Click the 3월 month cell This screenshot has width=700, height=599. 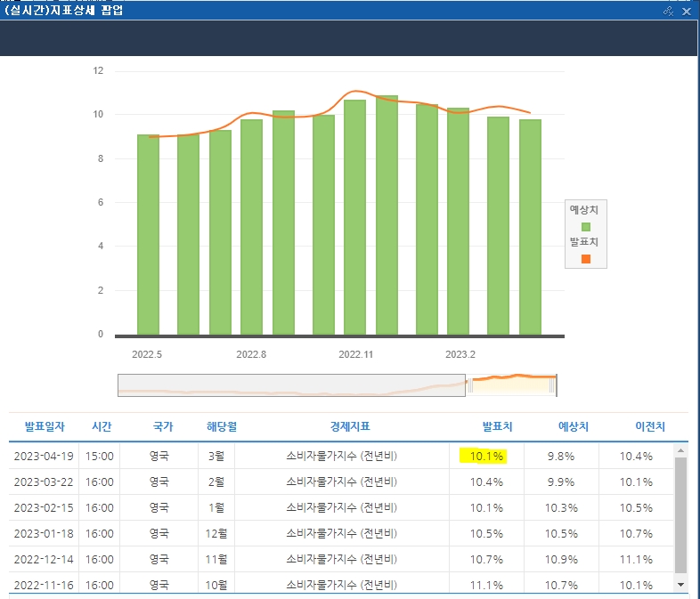click(x=216, y=457)
